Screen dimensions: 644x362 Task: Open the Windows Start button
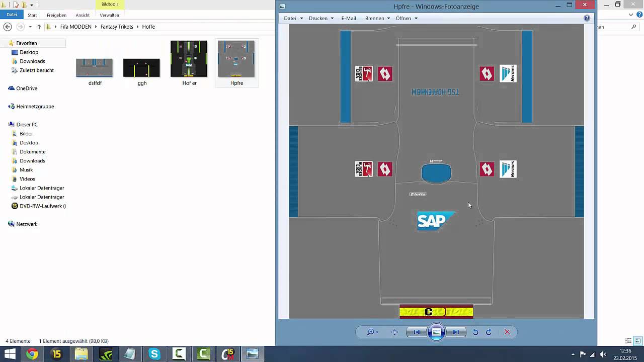pyautogui.click(x=9, y=354)
